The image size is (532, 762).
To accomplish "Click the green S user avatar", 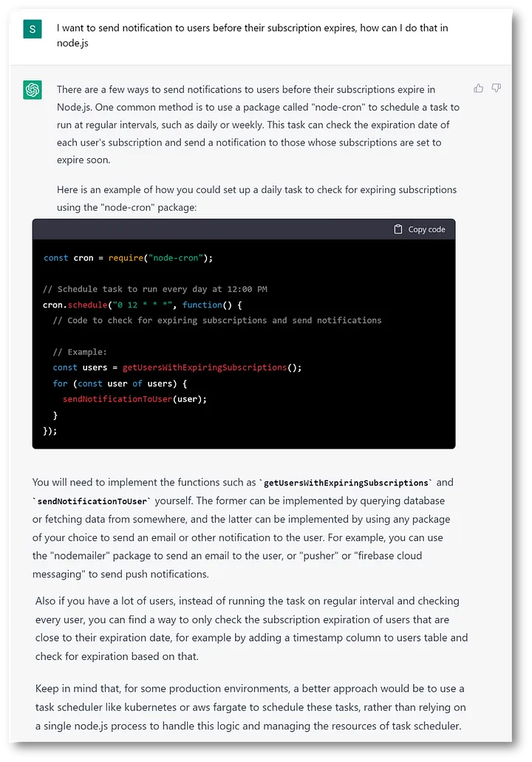I will pos(33,29).
